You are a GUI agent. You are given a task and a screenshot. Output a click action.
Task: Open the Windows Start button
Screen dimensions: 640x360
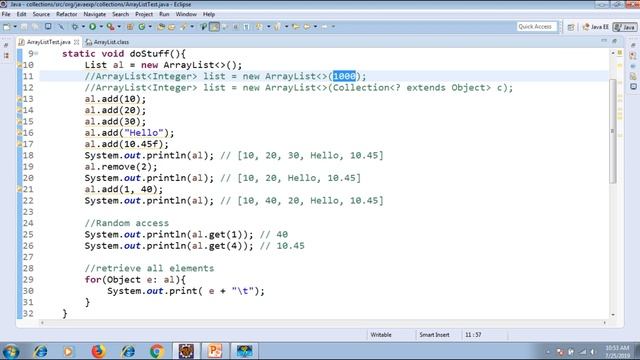10,351
